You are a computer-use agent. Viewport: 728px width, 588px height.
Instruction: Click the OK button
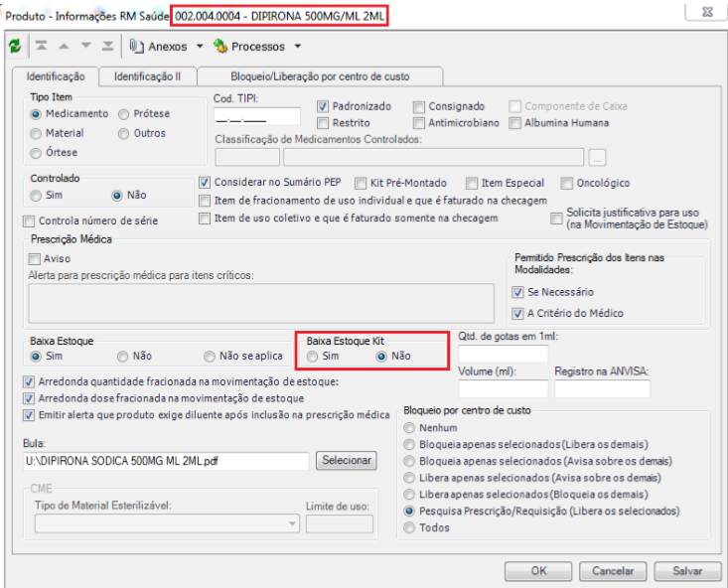(538, 571)
